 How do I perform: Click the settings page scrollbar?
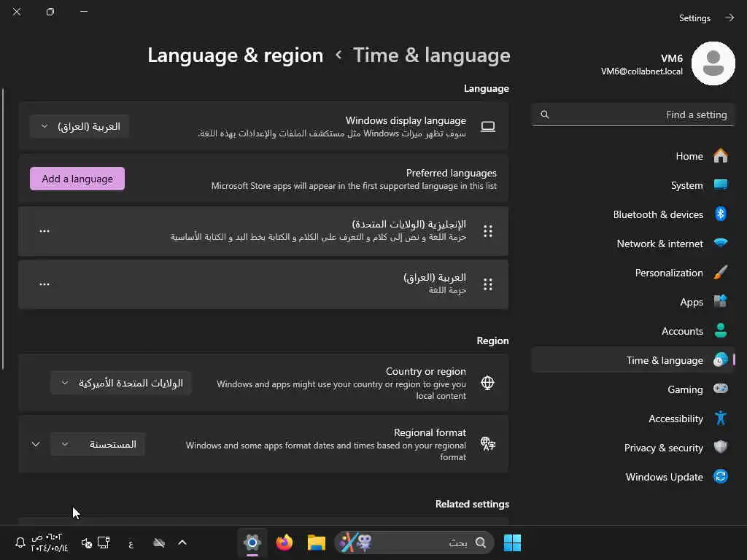[3, 228]
